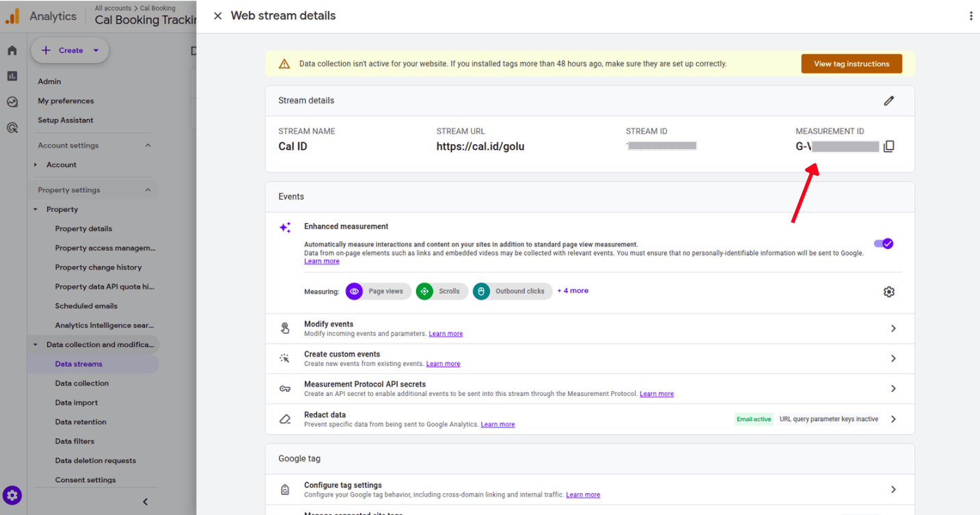Image resolution: width=980 pixels, height=515 pixels.
Task: Select Property change history
Action: click(x=99, y=267)
